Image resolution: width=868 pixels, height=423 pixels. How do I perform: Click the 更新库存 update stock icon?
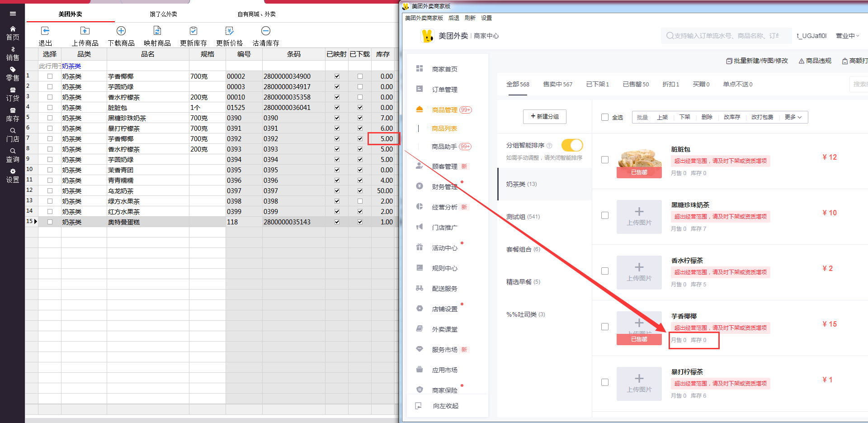[x=193, y=31]
